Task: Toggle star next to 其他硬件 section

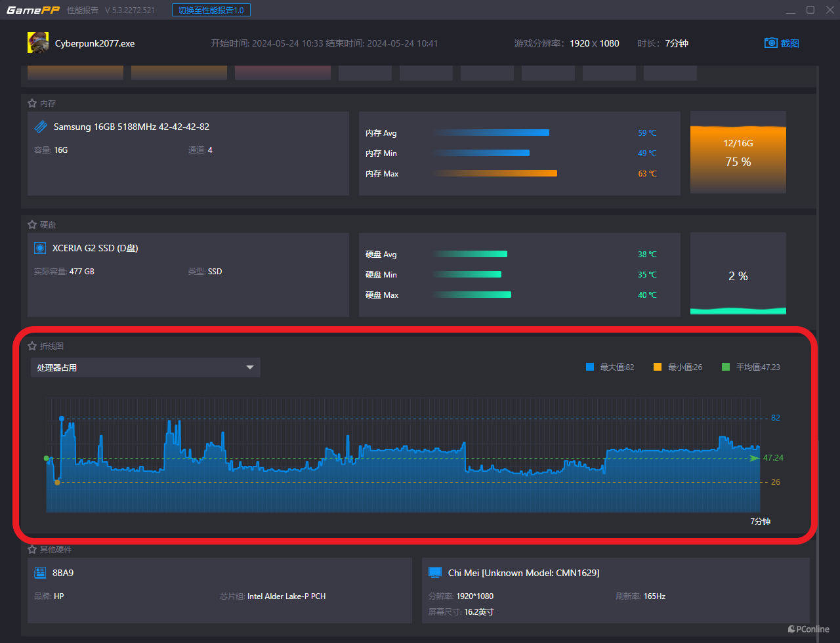Action: click(x=32, y=549)
